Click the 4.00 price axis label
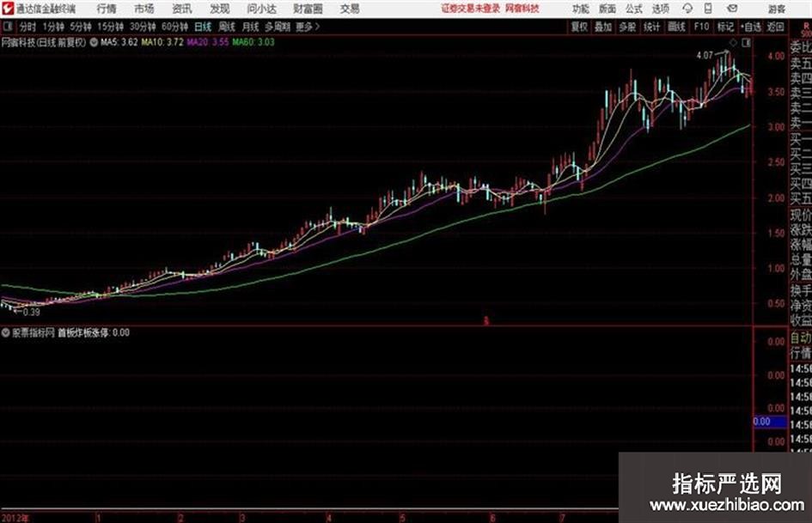The height and width of the screenshot is (523, 812). [776, 56]
